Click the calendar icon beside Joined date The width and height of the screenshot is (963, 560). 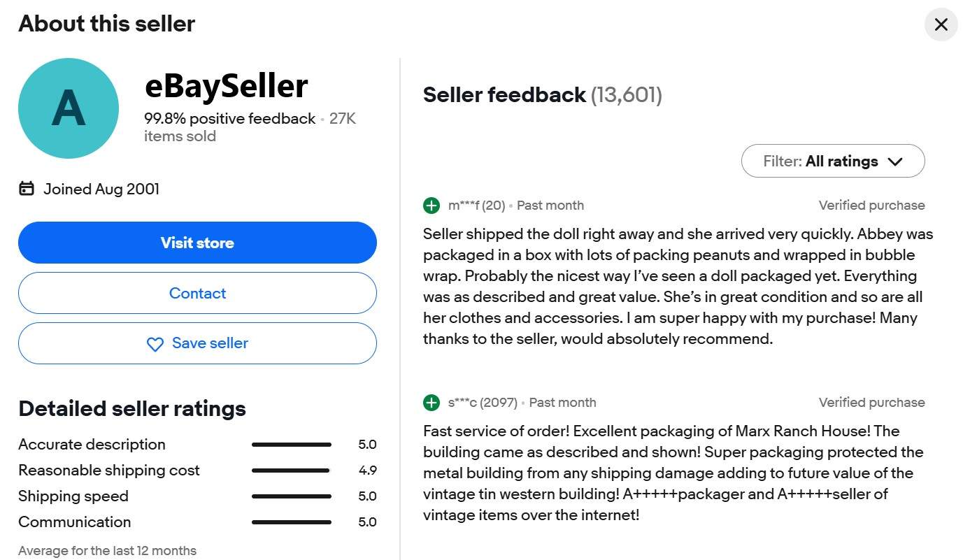[x=27, y=189]
